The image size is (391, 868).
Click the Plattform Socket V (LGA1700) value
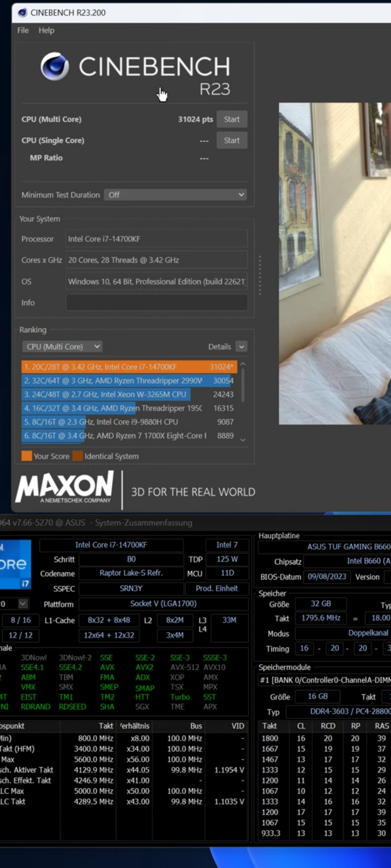click(x=163, y=604)
